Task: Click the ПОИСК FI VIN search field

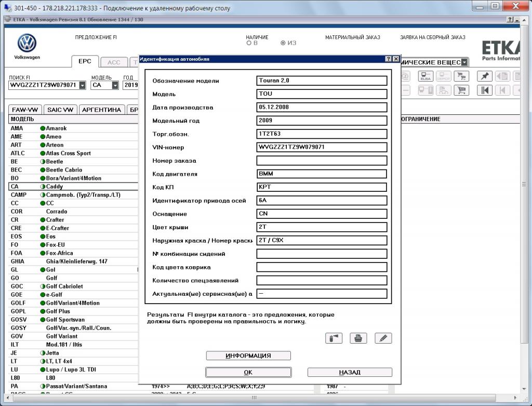Action: click(44, 85)
